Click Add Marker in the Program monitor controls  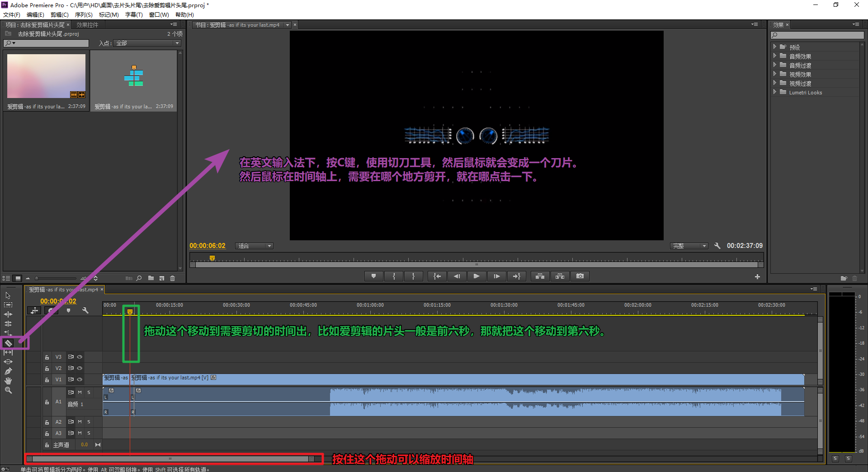(373, 276)
